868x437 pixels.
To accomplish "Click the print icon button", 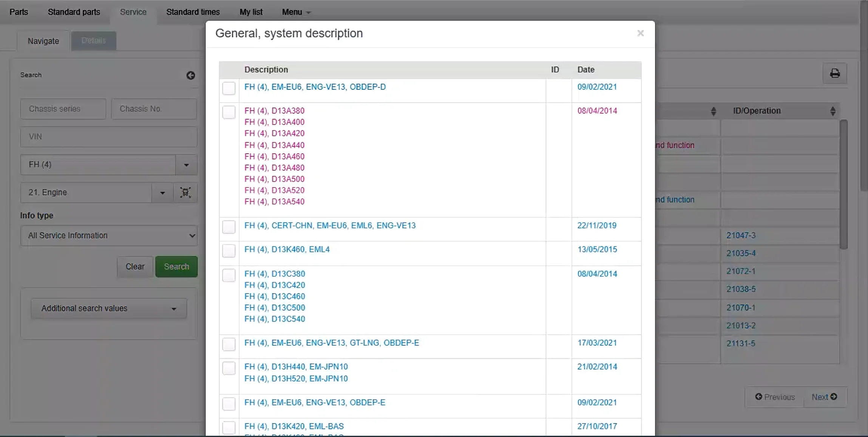I will pyautogui.click(x=835, y=73).
